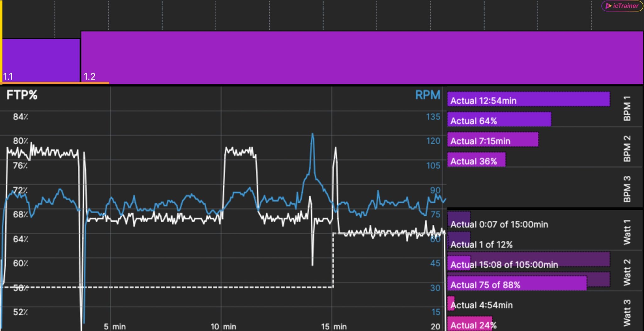This screenshot has height=331, width=644.
Task: Select the BPM 1 zone label
Action: (x=627, y=108)
